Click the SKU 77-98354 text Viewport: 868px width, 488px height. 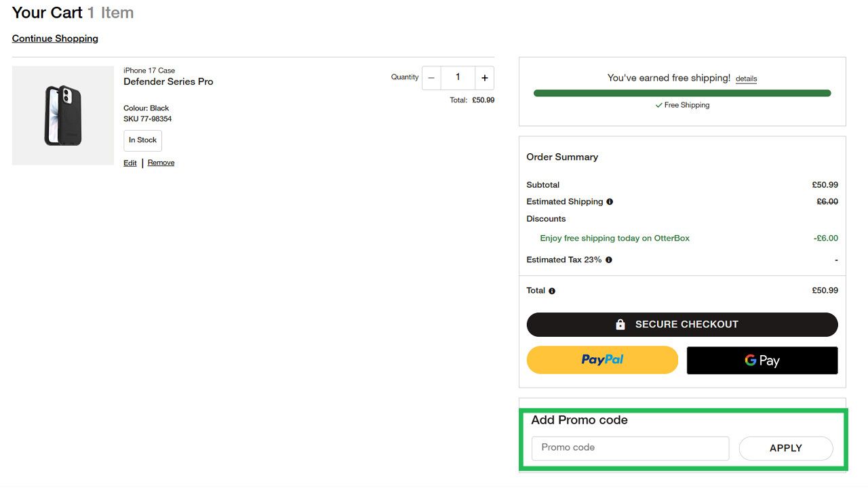click(148, 119)
